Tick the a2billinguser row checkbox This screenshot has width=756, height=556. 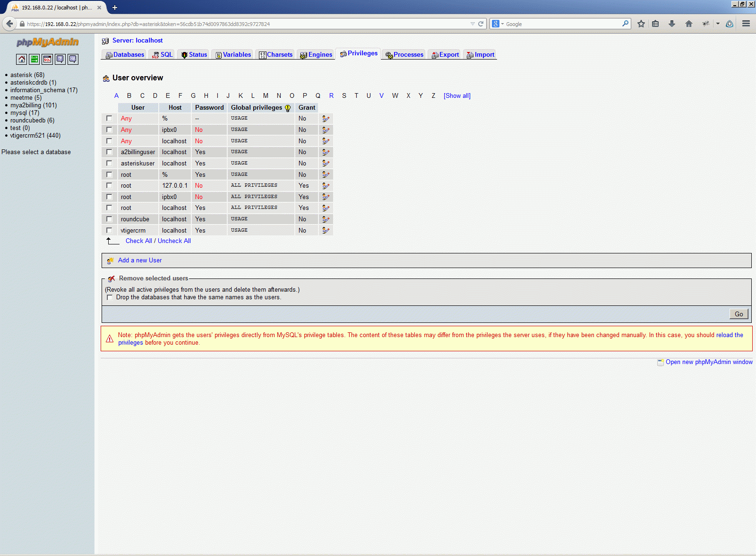point(109,152)
